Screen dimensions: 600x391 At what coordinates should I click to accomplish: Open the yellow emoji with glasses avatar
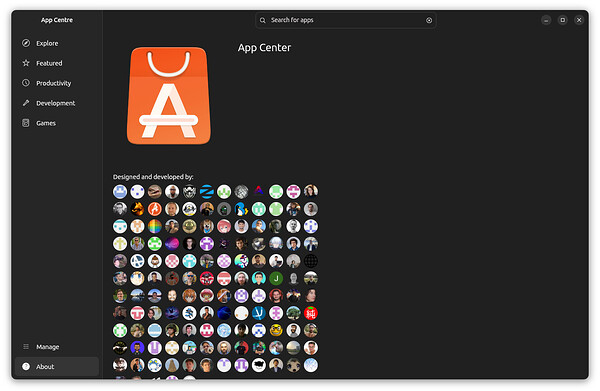(276, 331)
